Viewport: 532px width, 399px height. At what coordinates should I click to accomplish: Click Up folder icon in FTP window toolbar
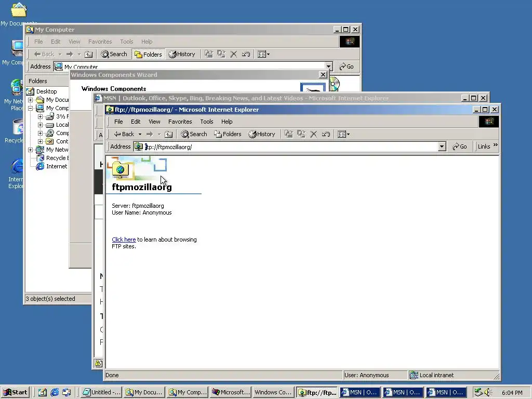pyautogui.click(x=169, y=134)
